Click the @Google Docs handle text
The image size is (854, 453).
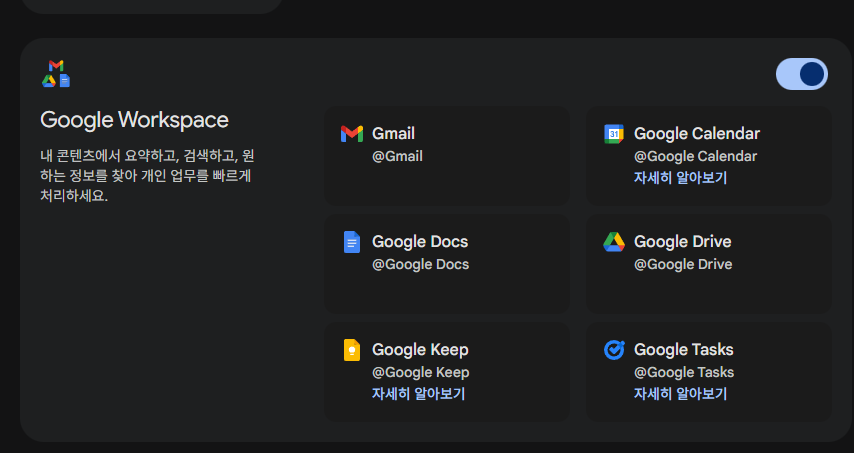[420, 264]
